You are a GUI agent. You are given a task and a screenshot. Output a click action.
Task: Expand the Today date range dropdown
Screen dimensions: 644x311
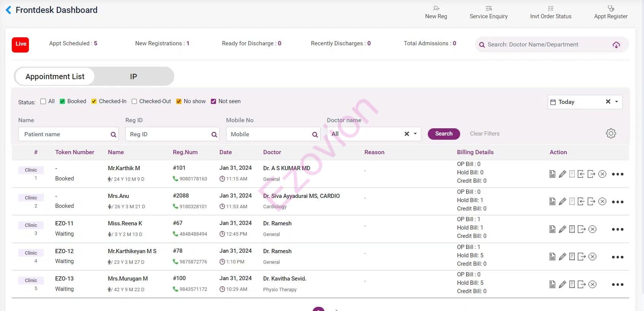tap(617, 102)
